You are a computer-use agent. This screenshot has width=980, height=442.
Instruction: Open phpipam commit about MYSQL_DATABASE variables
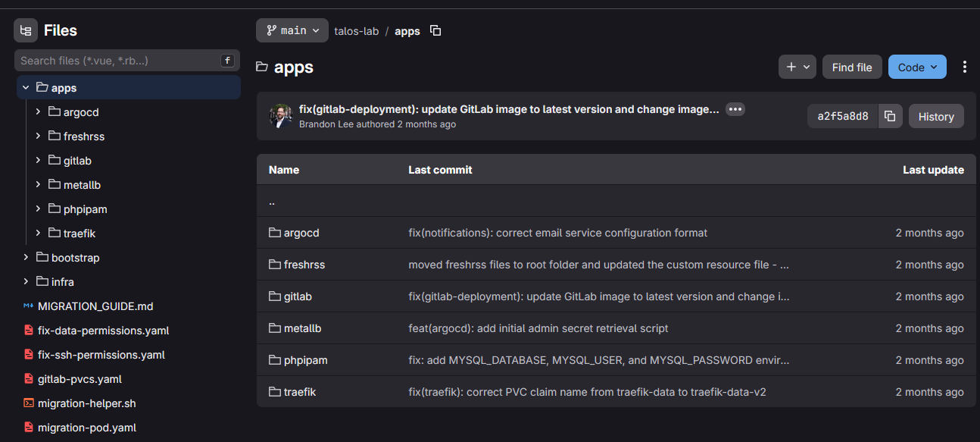pyautogui.click(x=599, y=360)
